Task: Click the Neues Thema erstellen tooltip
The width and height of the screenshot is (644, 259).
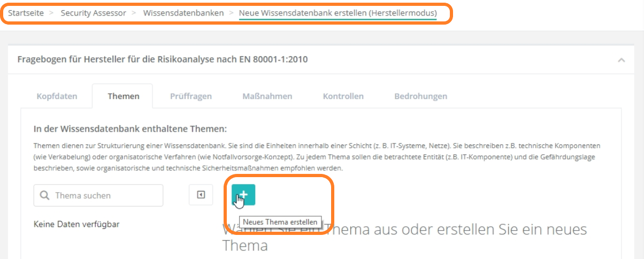Action: [x=281, y=222]
